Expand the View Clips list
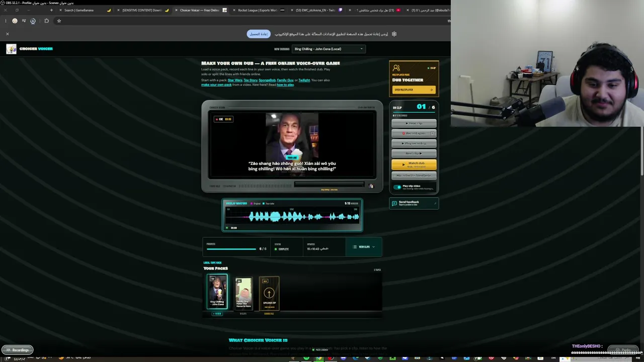 [x=364, y=247]
